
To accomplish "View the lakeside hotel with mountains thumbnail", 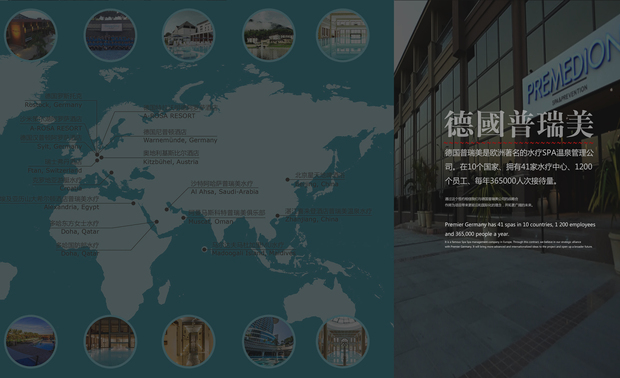I will pos(269,35).
